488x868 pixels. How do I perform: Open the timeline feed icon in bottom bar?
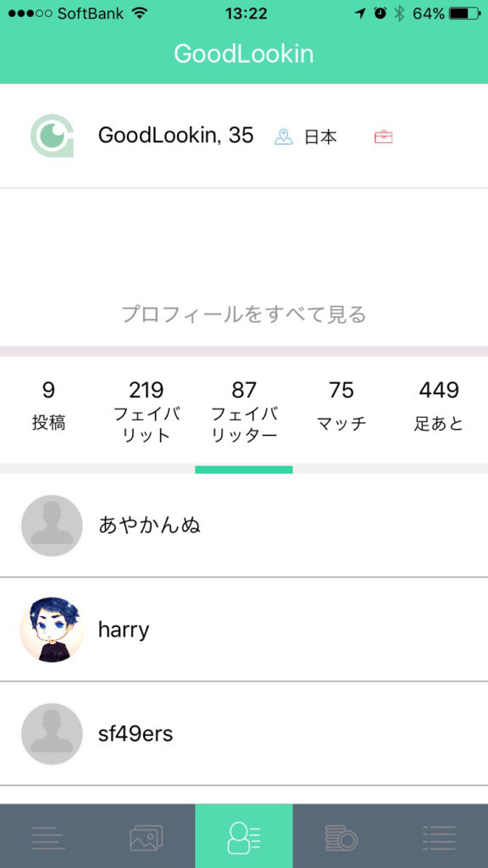49,836
